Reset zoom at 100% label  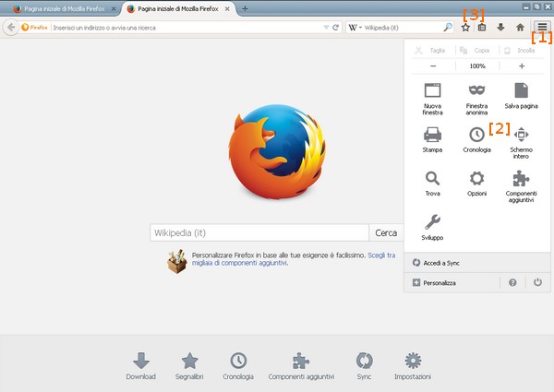[477, 66]
